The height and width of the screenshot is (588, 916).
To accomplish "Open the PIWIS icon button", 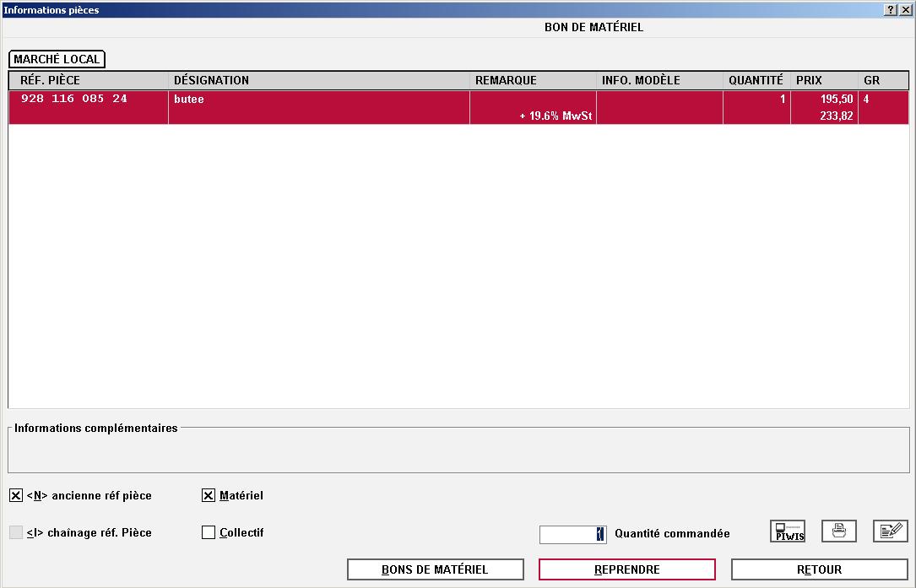I will [788, 531].
